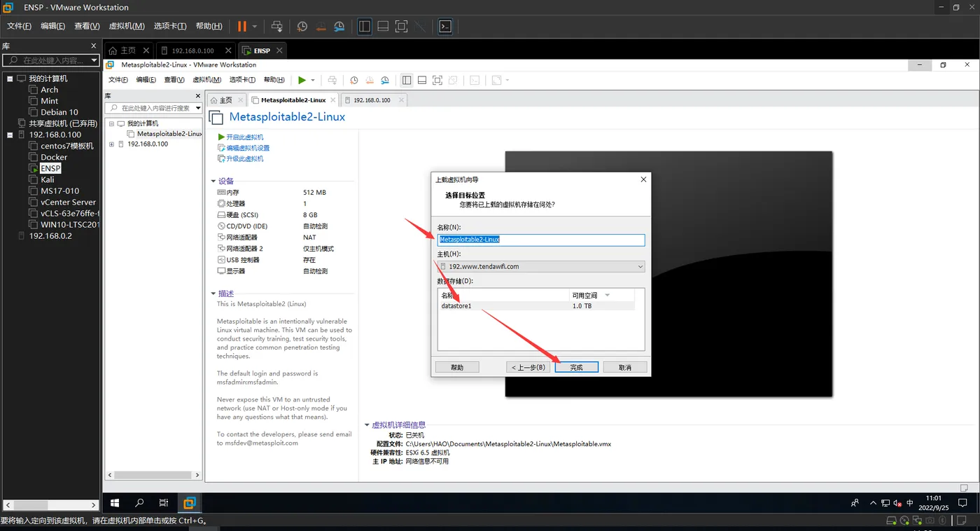Open outer library search dropdown arrow
This screenshot has width=980, height=531.
tap(94, 61)
